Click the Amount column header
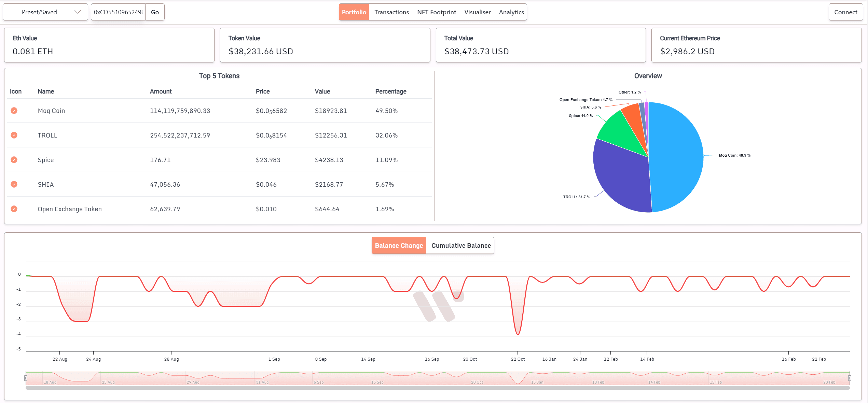This screenshot has height=403, width=868. (161, 91)
